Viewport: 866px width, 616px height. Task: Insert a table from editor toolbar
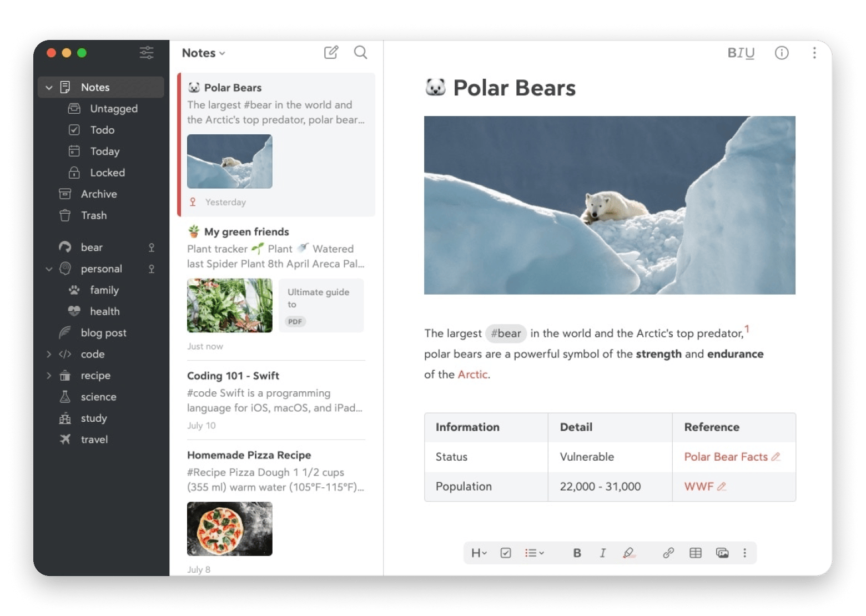695,553
